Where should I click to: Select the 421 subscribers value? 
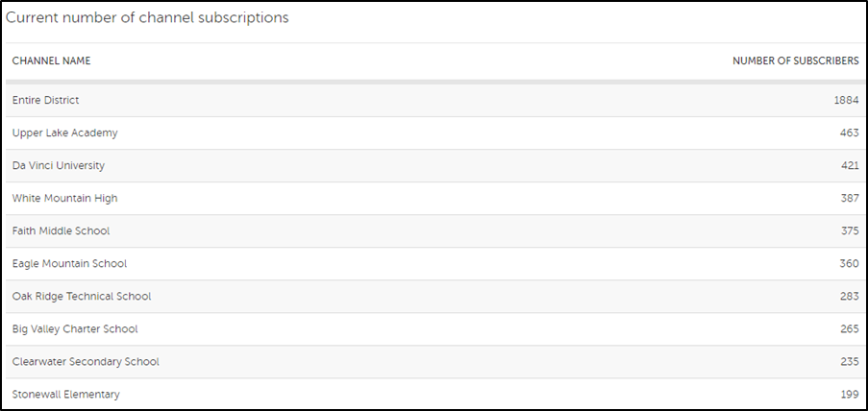[x=849, y=166]
